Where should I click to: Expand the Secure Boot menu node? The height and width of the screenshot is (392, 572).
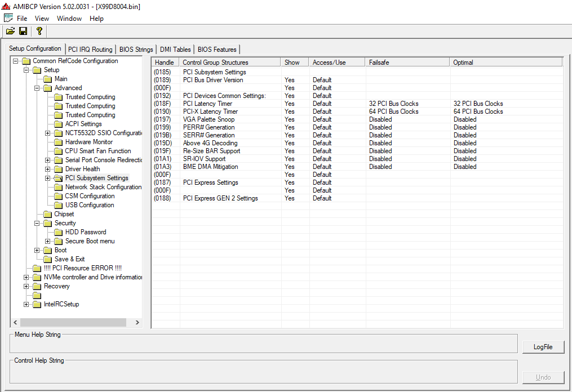click(48, 242)
